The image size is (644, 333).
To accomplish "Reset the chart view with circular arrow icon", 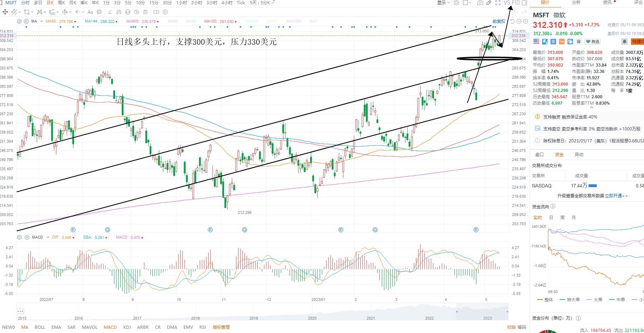I will point(512,21).
